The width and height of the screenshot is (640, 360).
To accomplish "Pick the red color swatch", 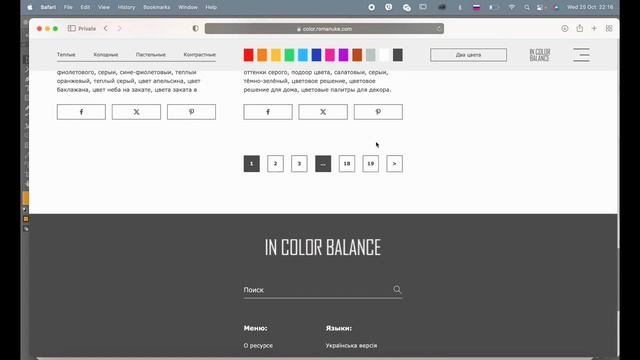I will 249,55.
